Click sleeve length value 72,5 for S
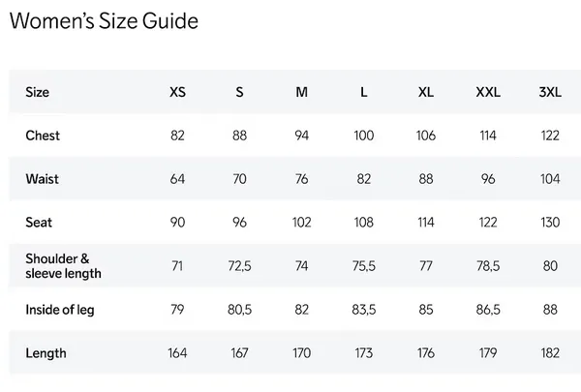Image resolution: width=581 pixels, height=392 pixels. [240, 266]
